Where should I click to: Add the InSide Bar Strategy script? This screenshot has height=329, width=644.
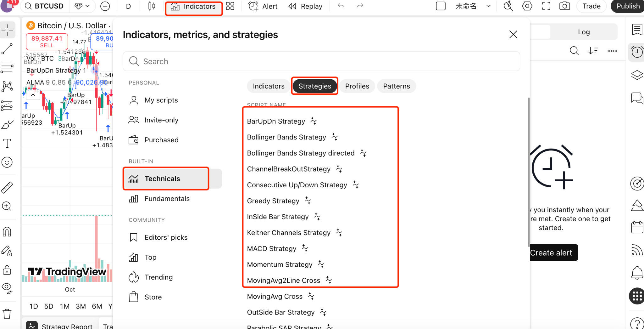[x=278, y=217]
